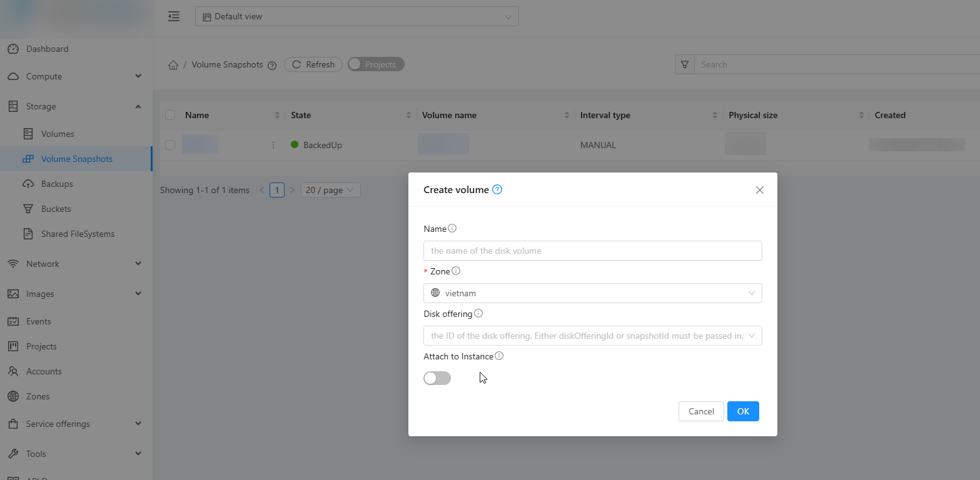Click the home breadcrumb icon

(x=173, y=65)
